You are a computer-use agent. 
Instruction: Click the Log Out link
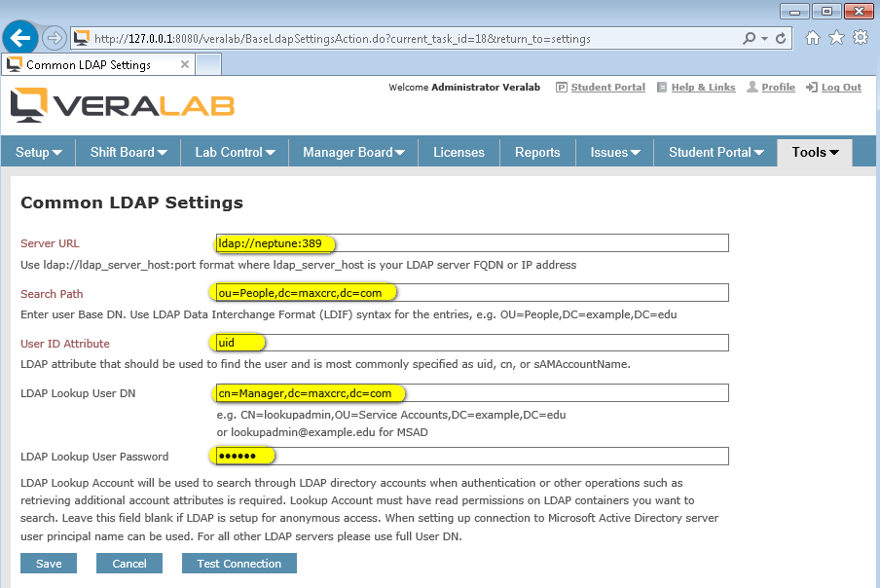coord(841,87)
